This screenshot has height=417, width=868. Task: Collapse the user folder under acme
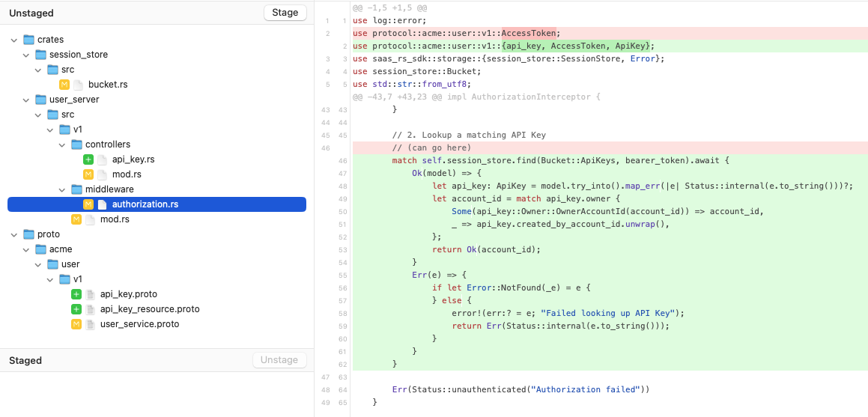38,264
